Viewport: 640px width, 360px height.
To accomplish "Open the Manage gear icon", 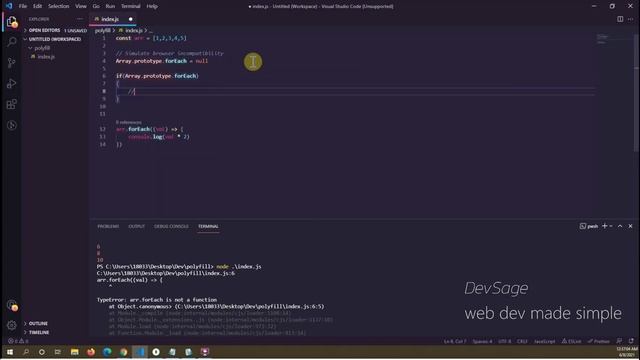I will coord(12,325).
